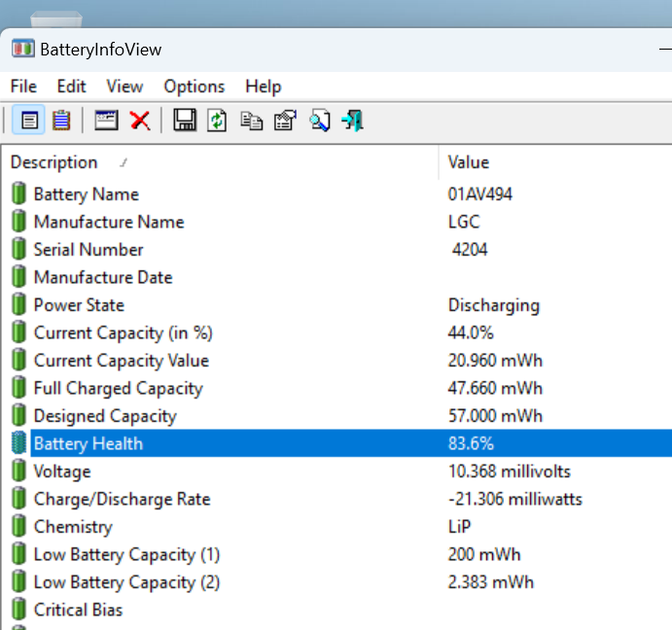
Task: Select the Low Battery Capacity (1) row
Action: point(336,554)
